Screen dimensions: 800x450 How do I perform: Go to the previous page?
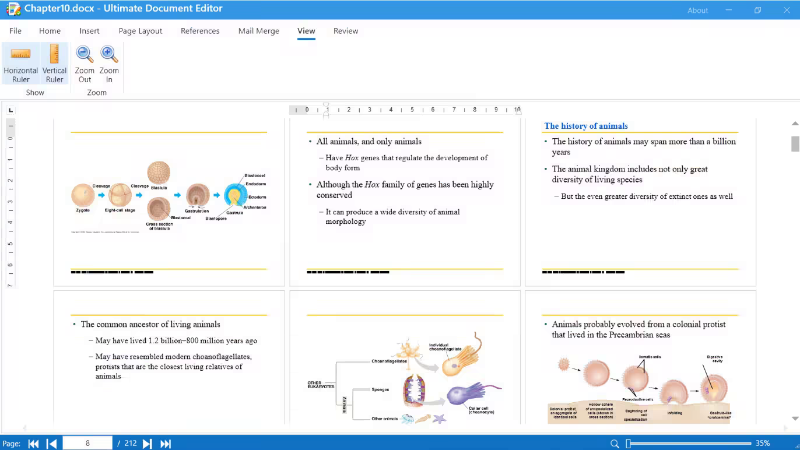[51, 443]
